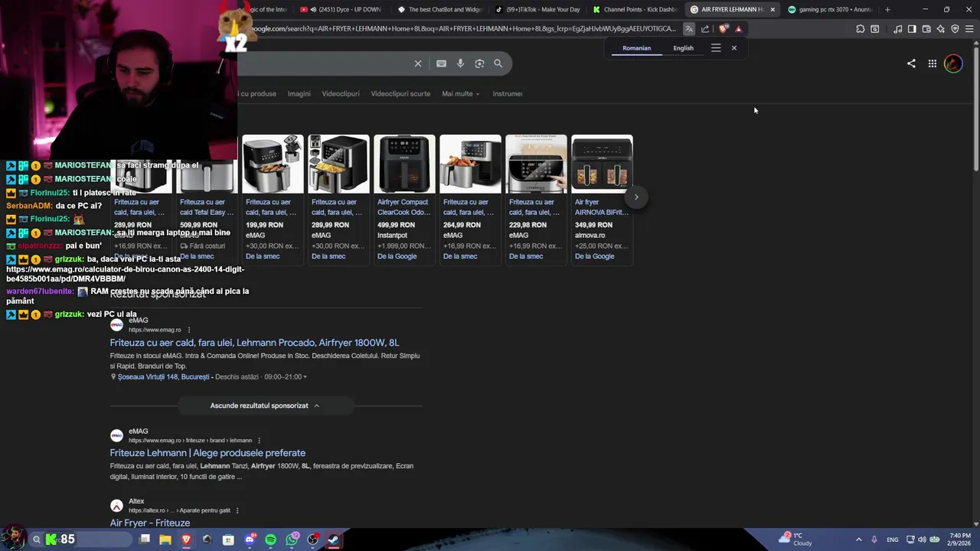Click the share page icon in address bar
Viewport: 980px width, 551px height.
coord(705,29)
